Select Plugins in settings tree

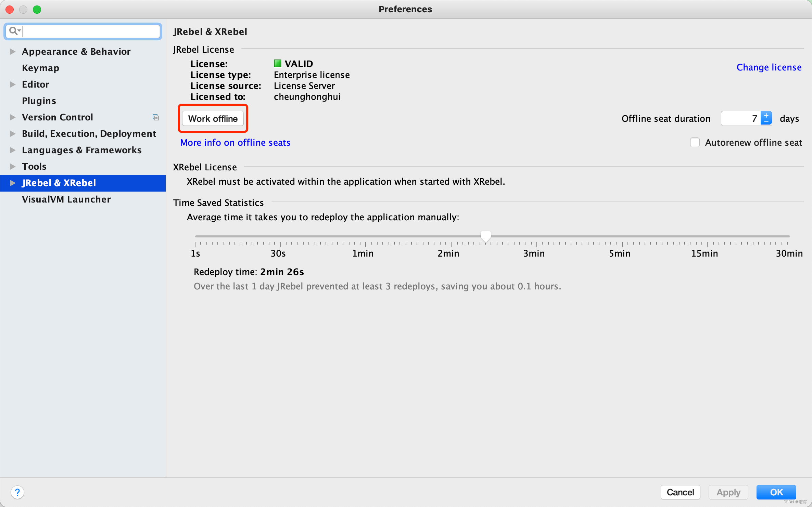39,101
